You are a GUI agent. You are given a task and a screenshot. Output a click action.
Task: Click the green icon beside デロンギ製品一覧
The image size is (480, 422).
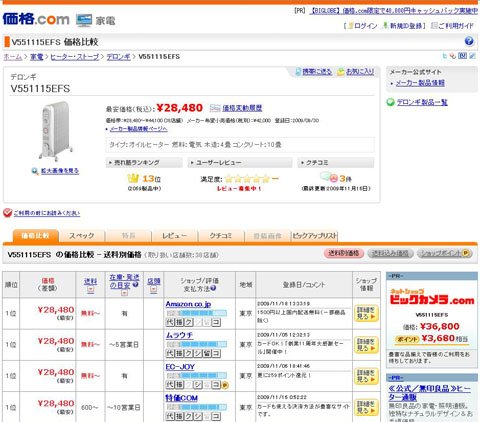click(390, 102)
